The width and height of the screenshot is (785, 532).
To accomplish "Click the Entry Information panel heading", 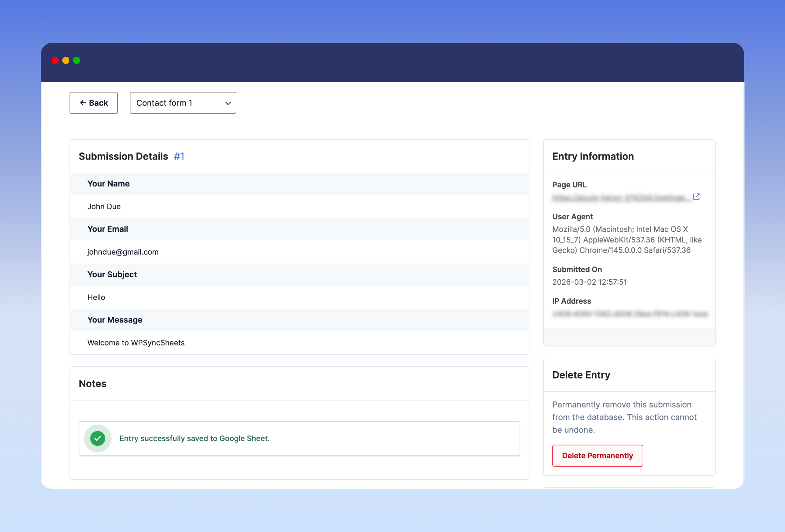I will pos(593,156).
